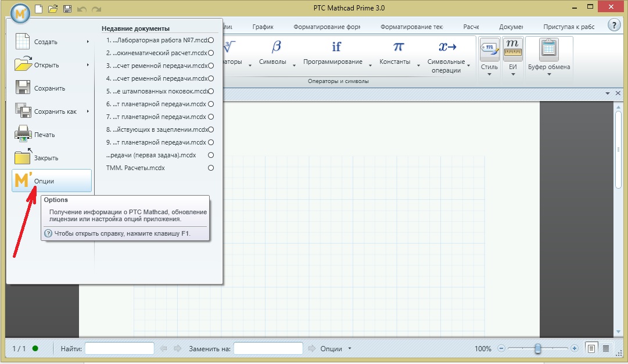The image size is (628, 364).
Task: Redo action in quick access toolbar
Action: [96, 9]
